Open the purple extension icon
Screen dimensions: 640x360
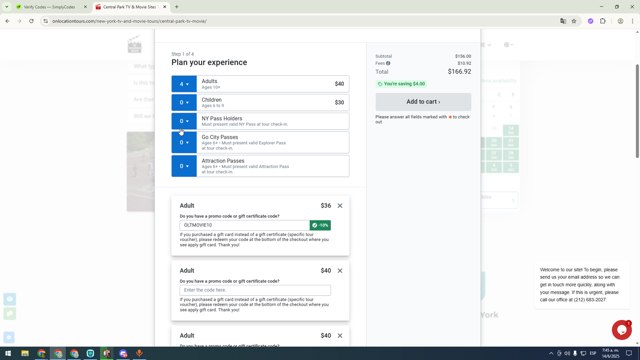coord(590,21)
